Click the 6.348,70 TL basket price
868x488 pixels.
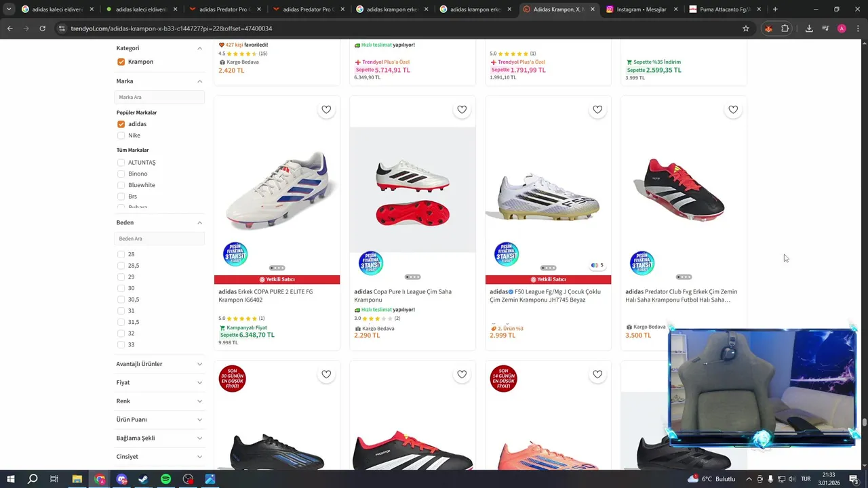point(256,335)
